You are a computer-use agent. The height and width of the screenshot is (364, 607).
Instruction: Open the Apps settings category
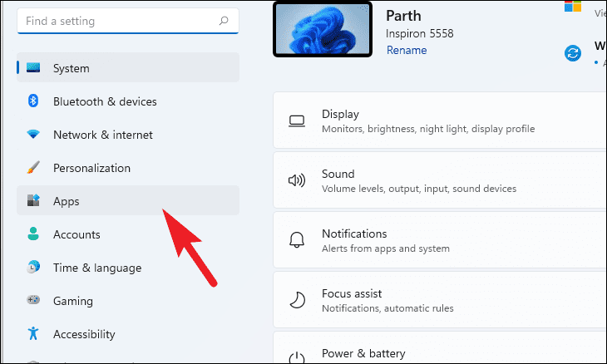pos(128,200)
